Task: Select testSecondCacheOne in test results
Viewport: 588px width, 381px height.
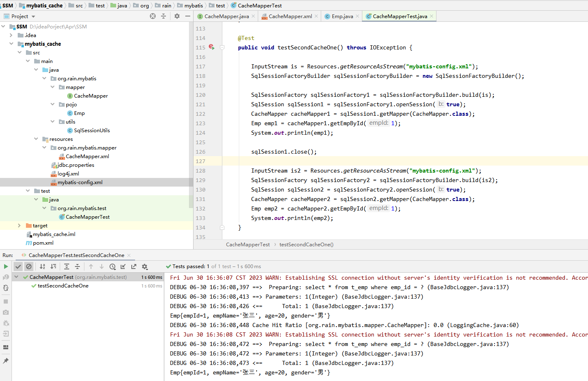Action: 63,285
